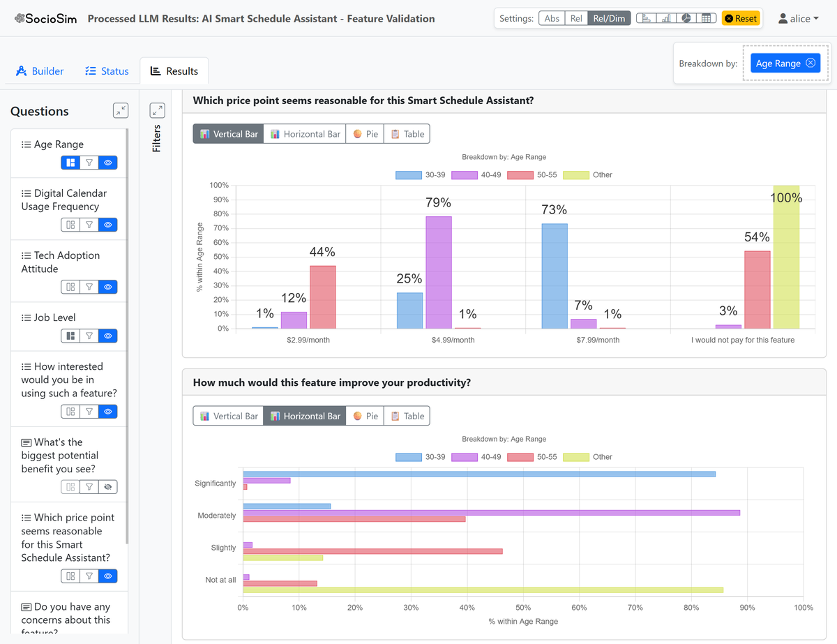Viewport: 837px width, 644px height.
Task: Set all charts to horizontal bar in Settings
Action: [x=646, y=18]
